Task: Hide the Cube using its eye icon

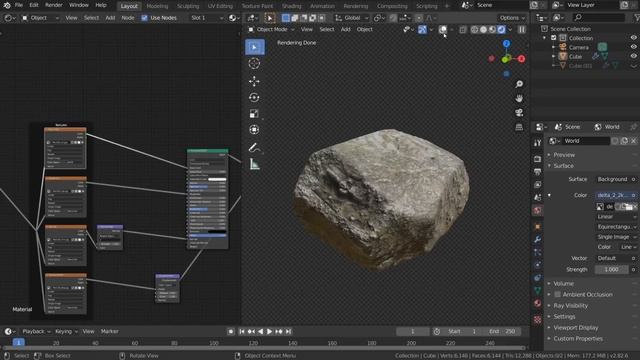Action: click(x=633, y=56)
